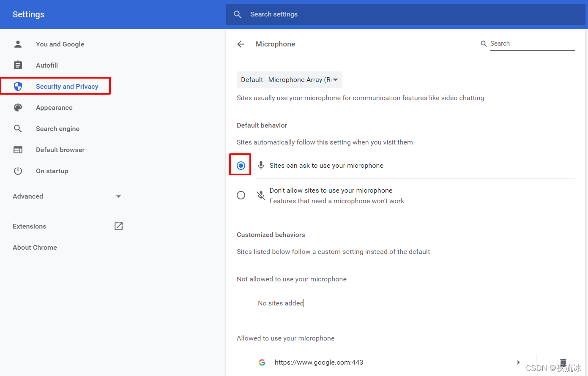Open About Chrome page
588x376 pixels.
pos(35,247)
